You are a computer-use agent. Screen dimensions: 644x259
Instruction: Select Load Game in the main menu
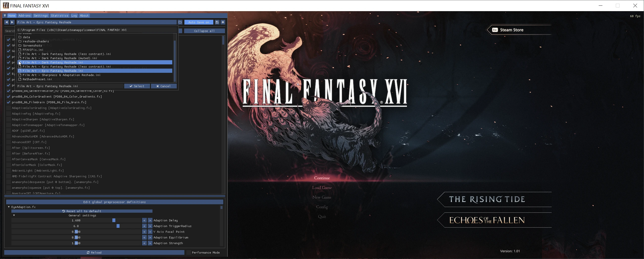click(x=322, y=188)
